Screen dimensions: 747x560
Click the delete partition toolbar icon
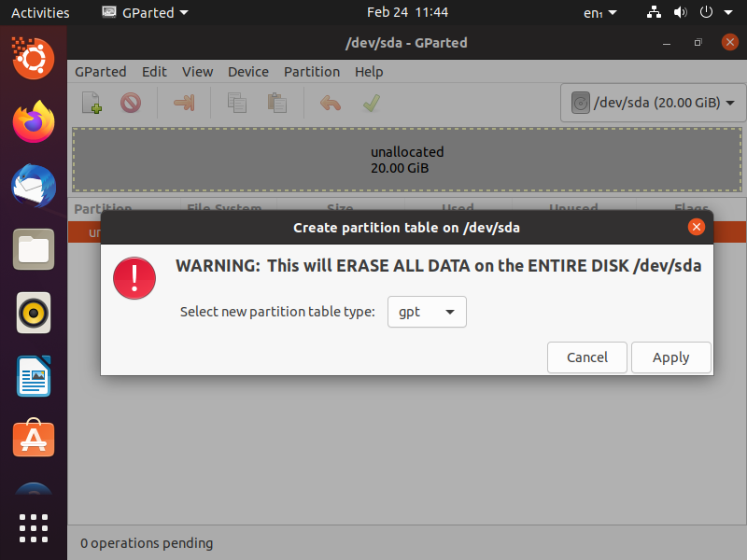click(x=131, y=103)
